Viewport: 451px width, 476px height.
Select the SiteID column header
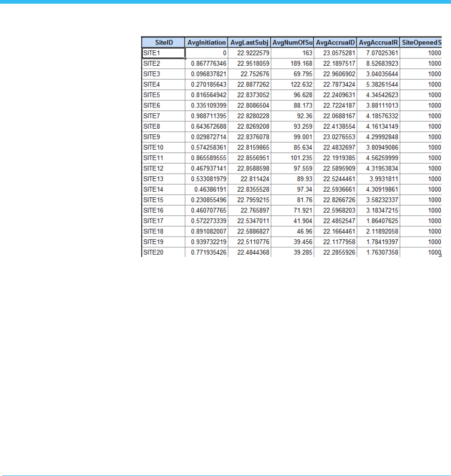pyautogui.click(x=164, y=43)
